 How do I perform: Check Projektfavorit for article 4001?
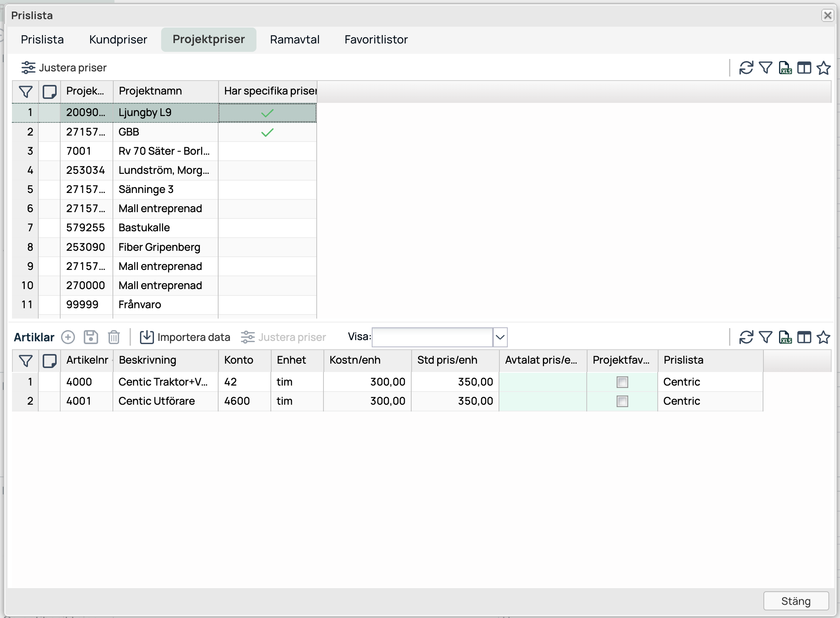pos(622,401)
